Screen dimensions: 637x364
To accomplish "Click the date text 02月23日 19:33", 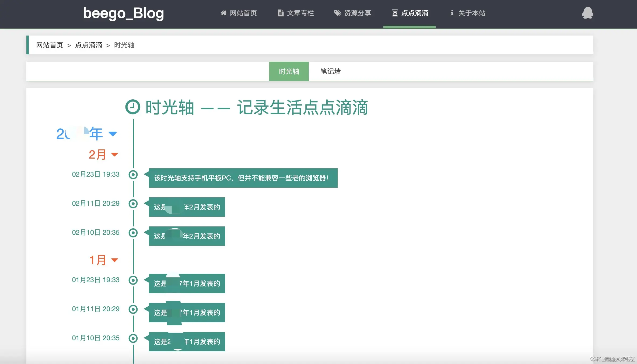I will click(x=96, y=174).
